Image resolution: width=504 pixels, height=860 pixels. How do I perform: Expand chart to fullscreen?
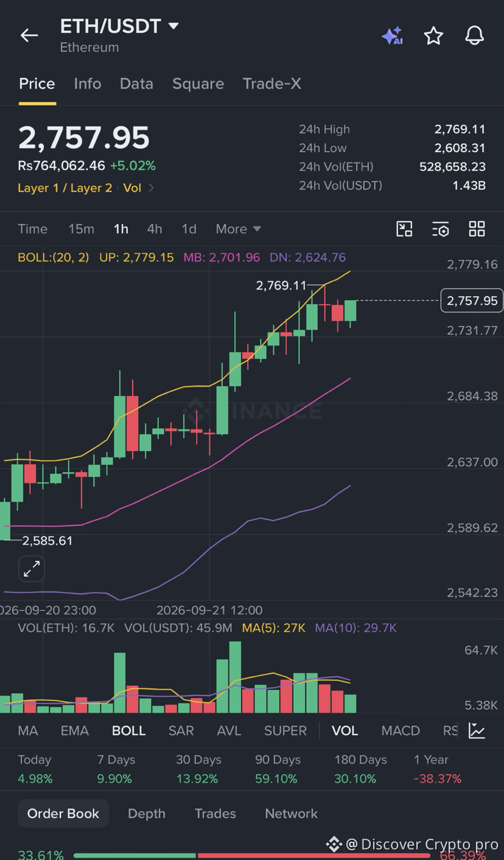pos(32,569)
